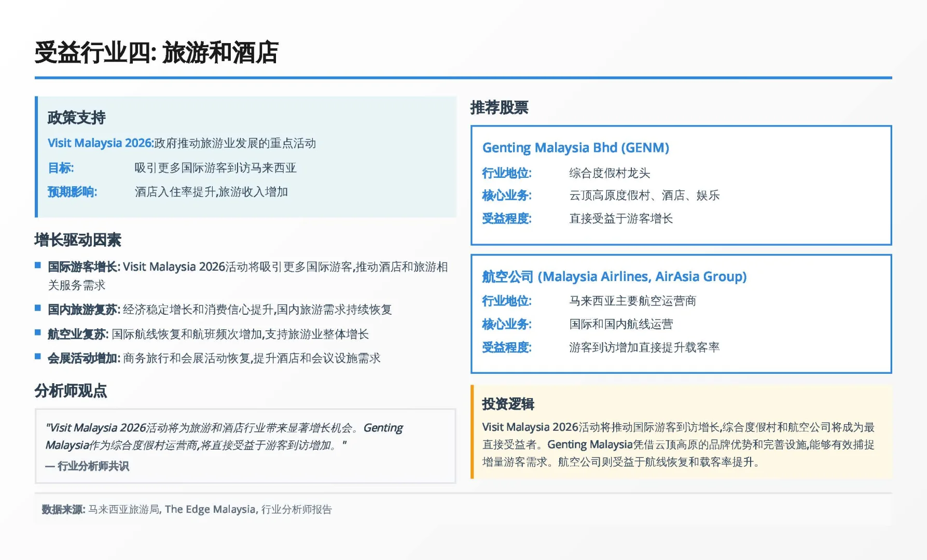This screenshot has width=927, height=560.
Task: Click the text 马来西亚主要航空运营商
Action: click(633, 301)
